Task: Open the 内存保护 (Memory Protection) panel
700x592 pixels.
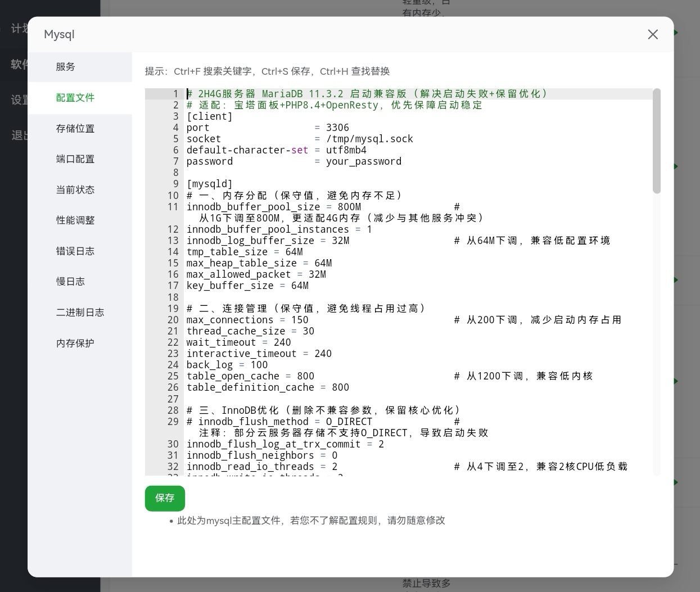Action: pos(75,343)
